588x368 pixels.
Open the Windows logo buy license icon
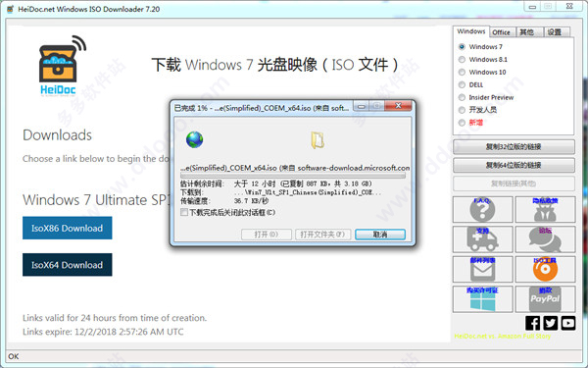(x=482, y=299)
